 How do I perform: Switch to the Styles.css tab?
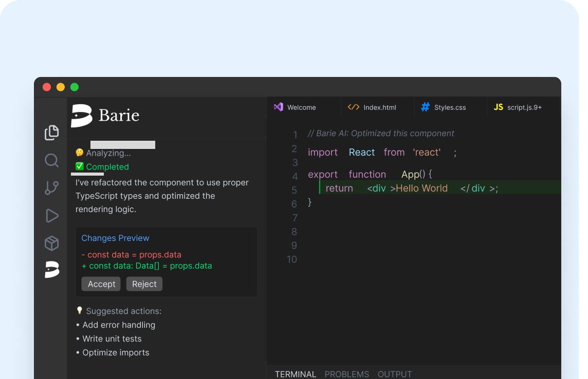tap(450, 107)
